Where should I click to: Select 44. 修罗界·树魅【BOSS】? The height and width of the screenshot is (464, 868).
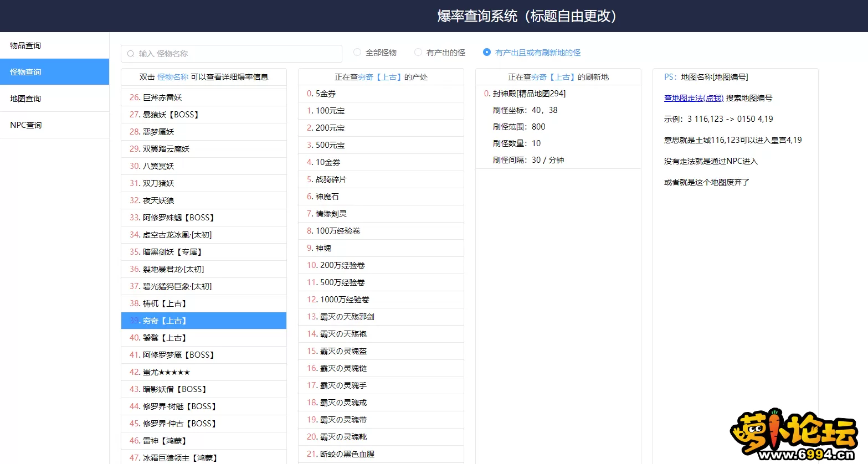click(204, 406)
